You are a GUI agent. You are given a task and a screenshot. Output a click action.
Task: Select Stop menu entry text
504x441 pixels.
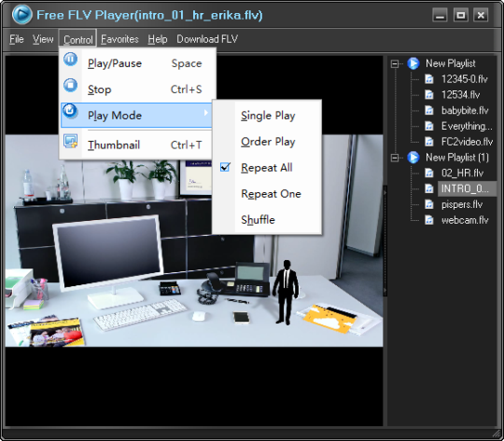99,90
